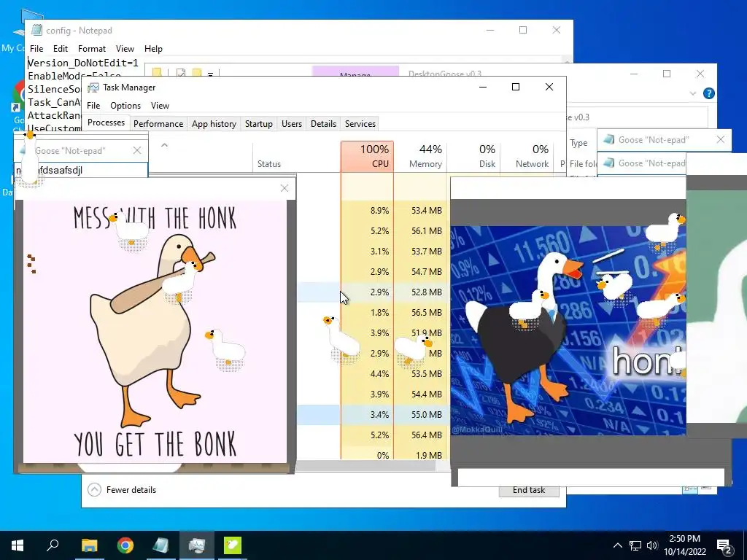Click the End task button

click(529, 491)
